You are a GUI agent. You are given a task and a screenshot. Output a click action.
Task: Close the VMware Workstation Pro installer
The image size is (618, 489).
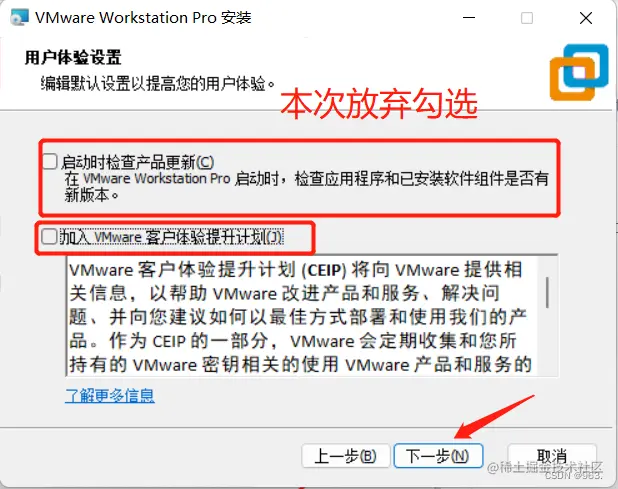click(586, 18)
